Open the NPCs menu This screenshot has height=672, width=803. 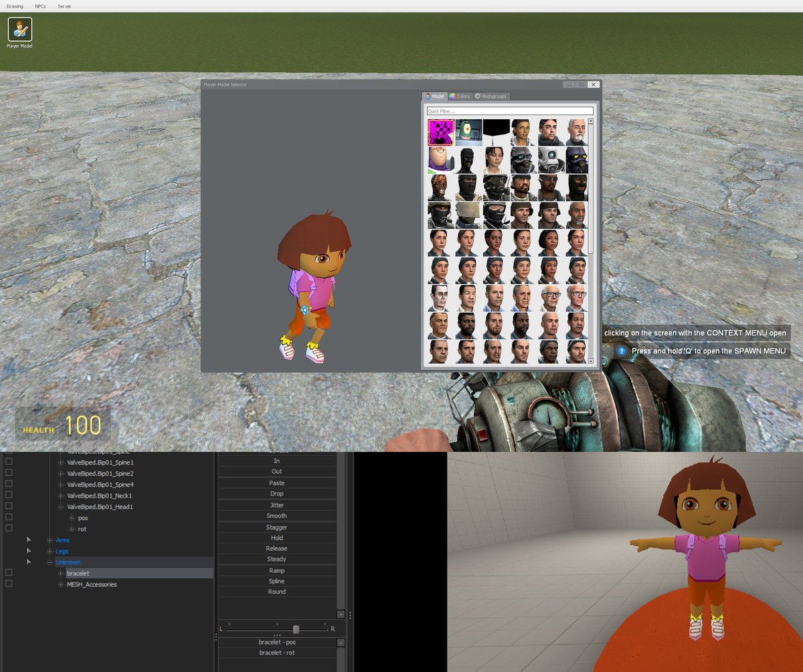coord(40,6)
